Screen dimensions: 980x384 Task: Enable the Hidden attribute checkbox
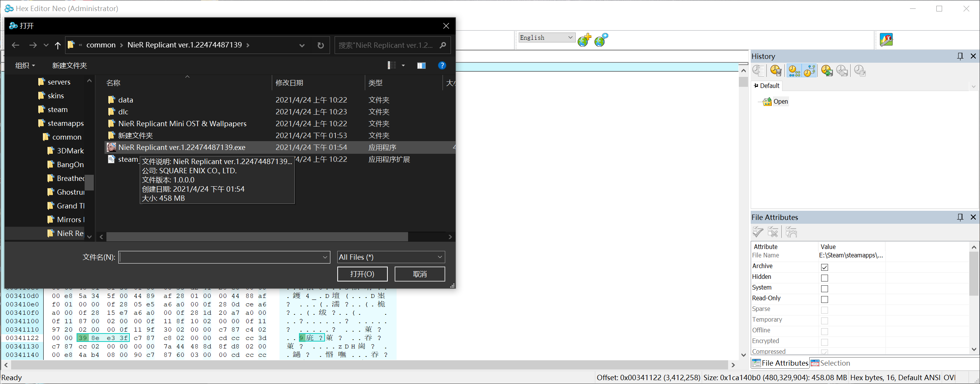coord(825,278)
